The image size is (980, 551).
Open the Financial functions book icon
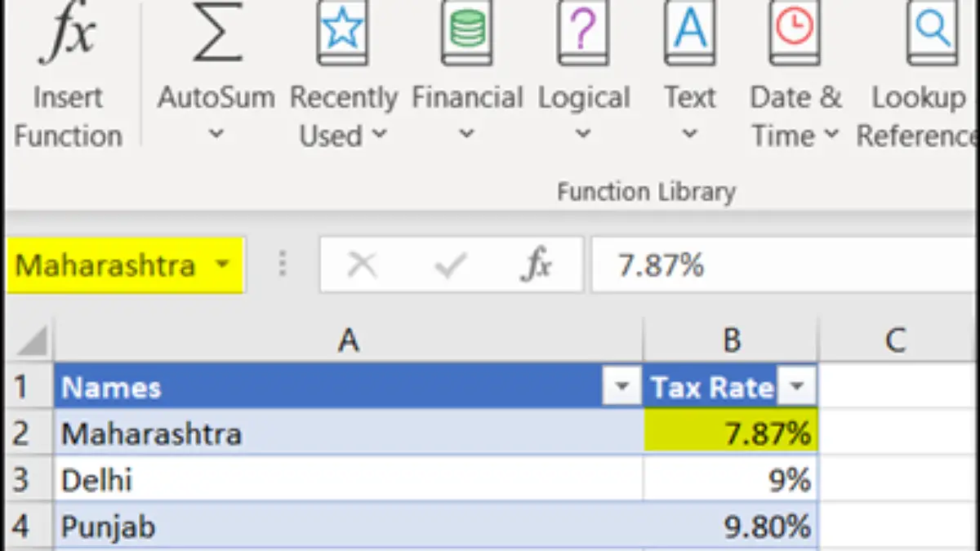click(x=466, y=33)
